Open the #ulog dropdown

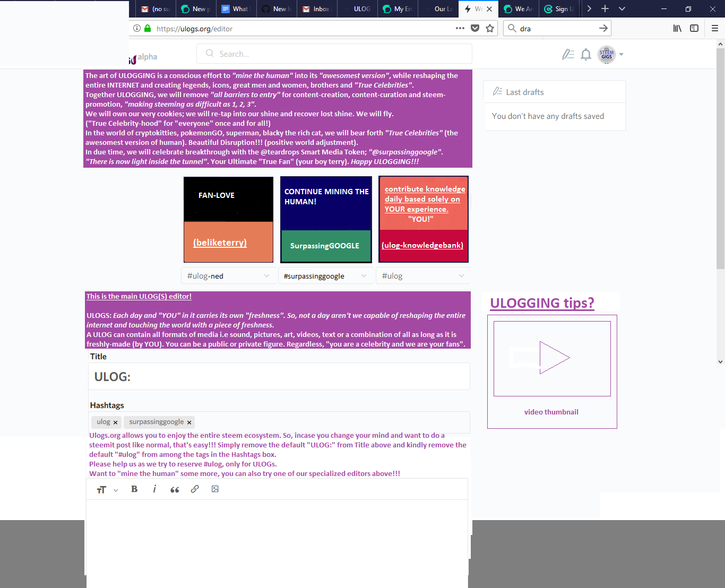[x=423, y=276]
